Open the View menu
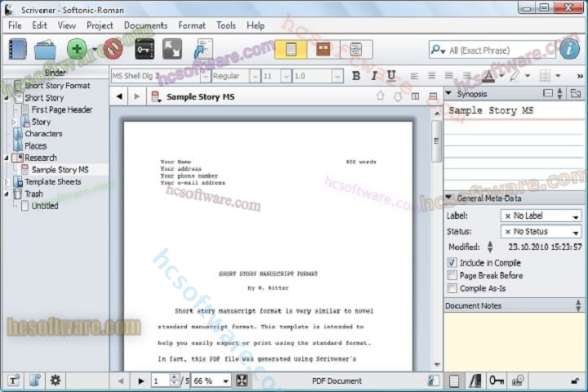Viewport: 588px width, 392px height. [x=66, y=25]
